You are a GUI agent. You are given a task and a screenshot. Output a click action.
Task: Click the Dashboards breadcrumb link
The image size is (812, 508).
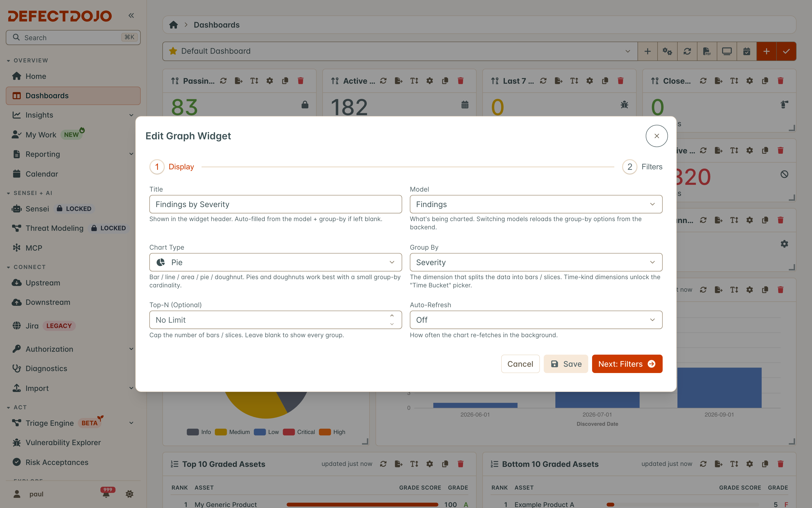217,25
